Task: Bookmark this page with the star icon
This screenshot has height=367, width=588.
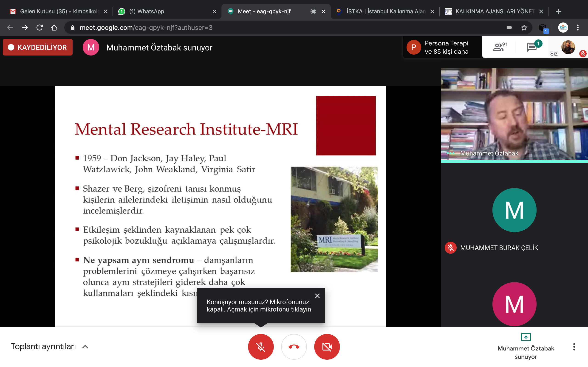Action: pyautogui.click(x=524, y=28)
